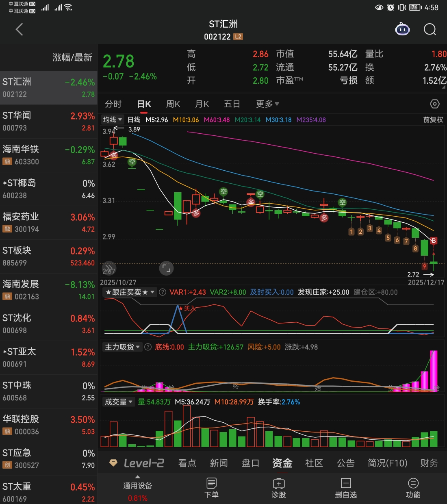The image size is (447, 504).
Task: Open the 更多 period dropdown
Action: coord(267,104)
